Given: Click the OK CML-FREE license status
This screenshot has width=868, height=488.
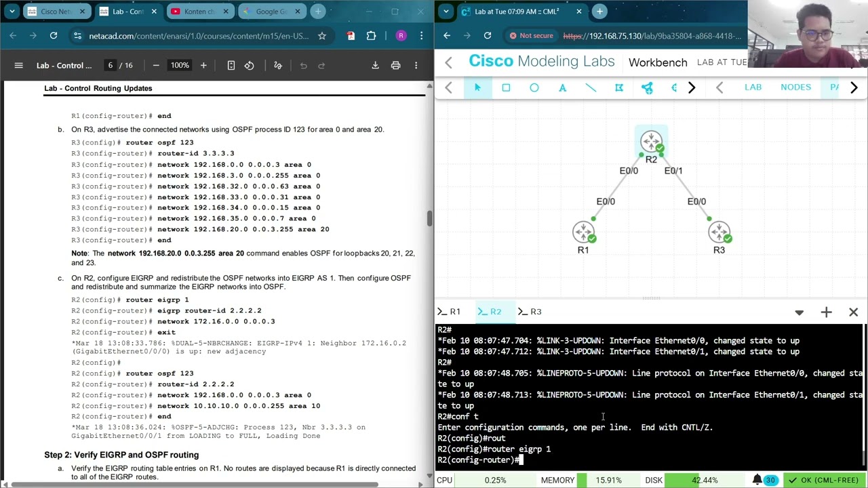Looking at the screenshot, I should pyautogui.click(x=824, y=480).
